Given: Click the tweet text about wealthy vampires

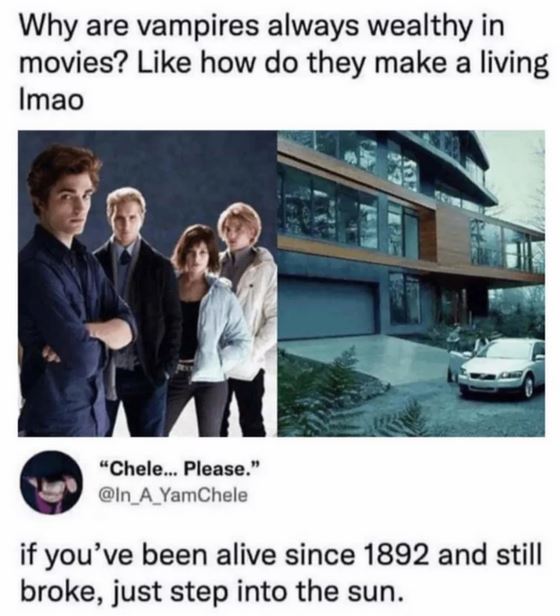Looking at the screenshot, I should click(x=283, y=63).
